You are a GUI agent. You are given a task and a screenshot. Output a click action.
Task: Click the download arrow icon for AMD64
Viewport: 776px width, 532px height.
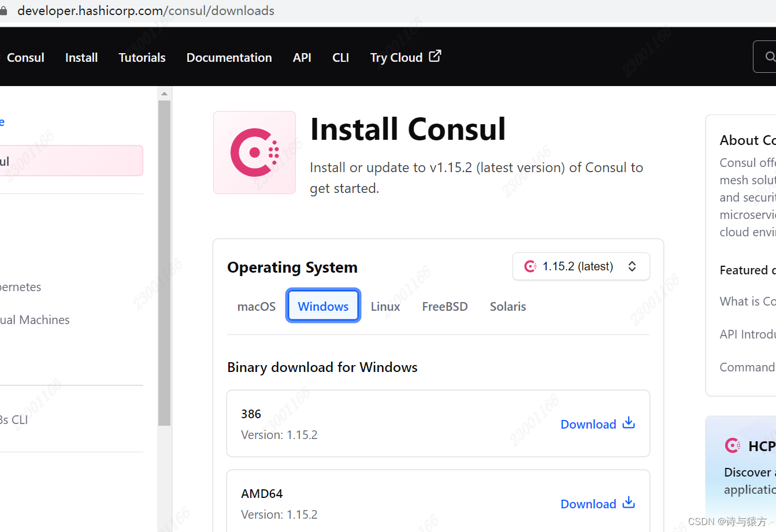[629, 503]
